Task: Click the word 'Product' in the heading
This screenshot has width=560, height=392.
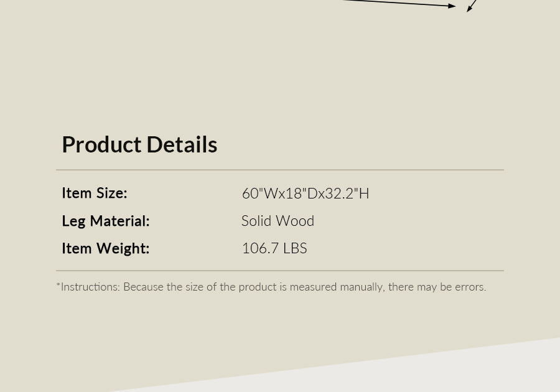Action: [101, 144]
